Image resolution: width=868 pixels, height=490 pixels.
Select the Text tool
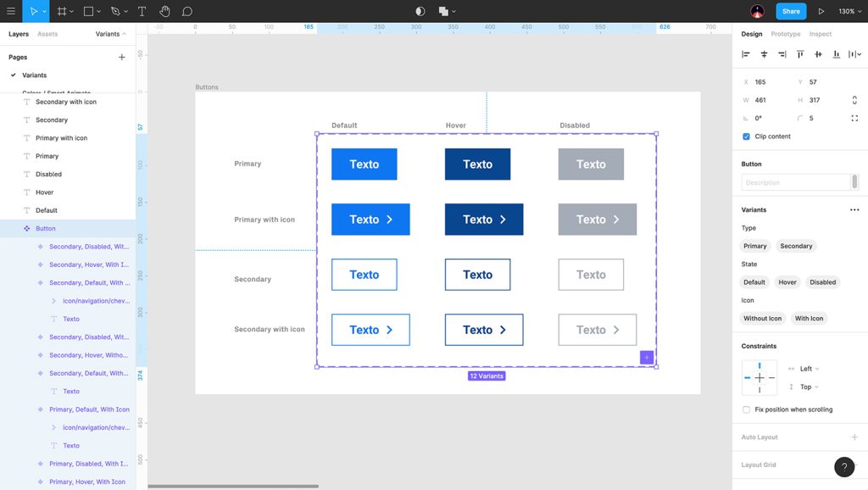coord(142,11)
